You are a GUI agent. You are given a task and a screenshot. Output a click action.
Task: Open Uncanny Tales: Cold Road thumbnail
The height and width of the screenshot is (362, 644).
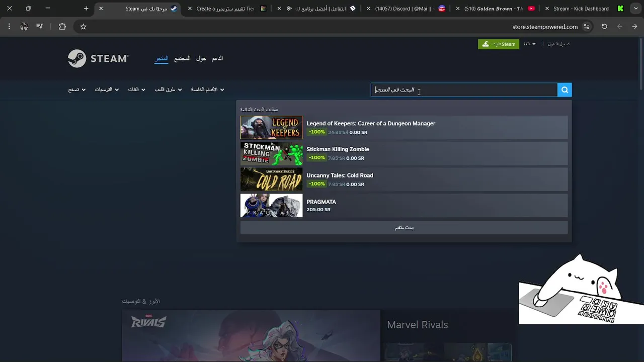(x=272, y=179)
